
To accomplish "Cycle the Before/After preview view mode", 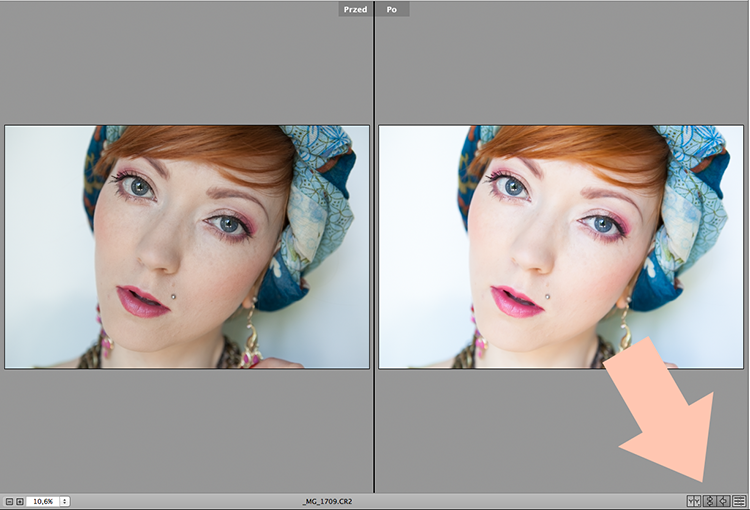I will (x=694, y=501).
